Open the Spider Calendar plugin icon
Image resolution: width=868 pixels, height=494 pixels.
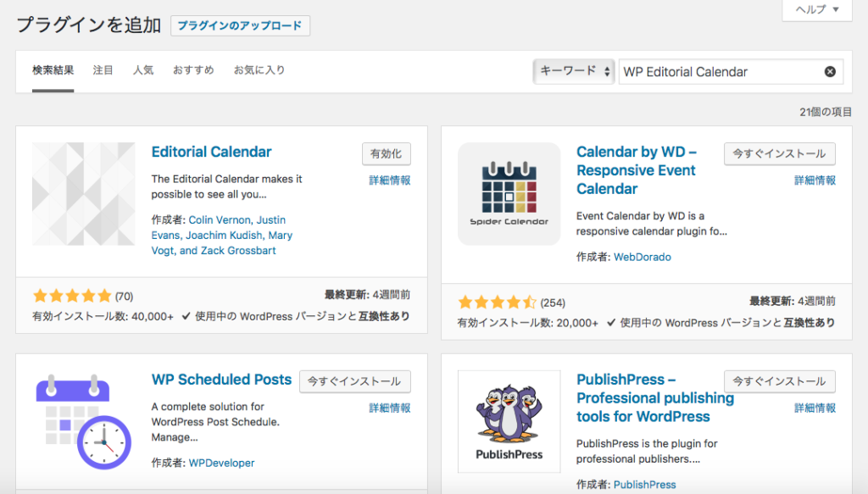pos(509,194)
